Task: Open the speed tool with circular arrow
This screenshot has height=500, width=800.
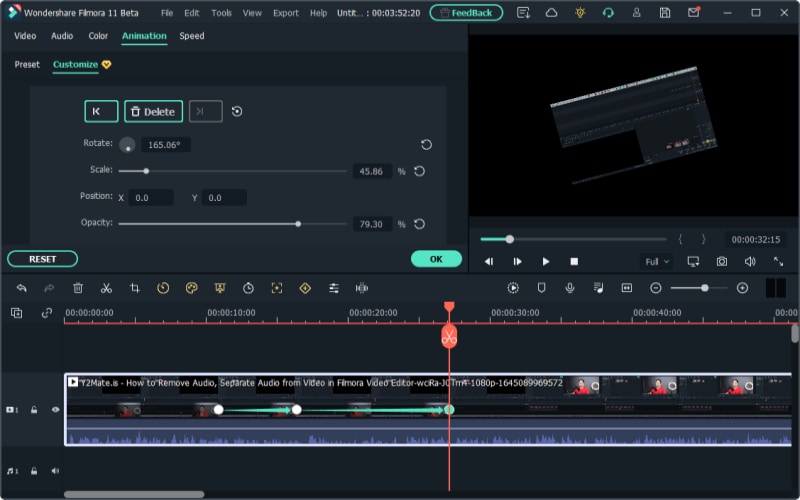Action: click(x=163, y=288)
